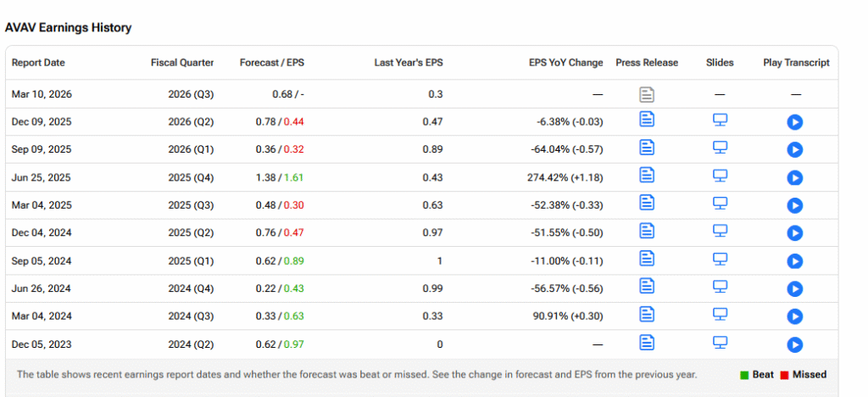868x397 pixels.
Task: View slides for Dec 04, 2024 report
Action: pos(720,231)
